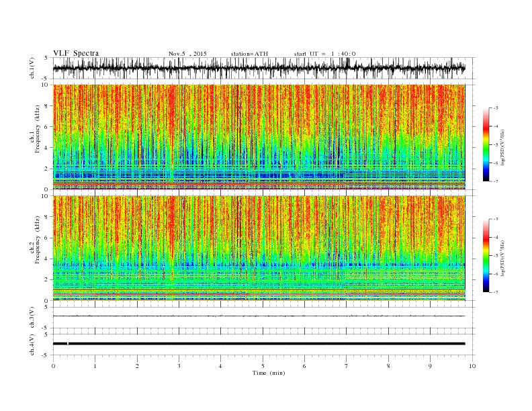The height and width of the screenshot is (411, 532).
Task: Click the ch.4 thick black waveform bar
Action: tap(259, 344)
